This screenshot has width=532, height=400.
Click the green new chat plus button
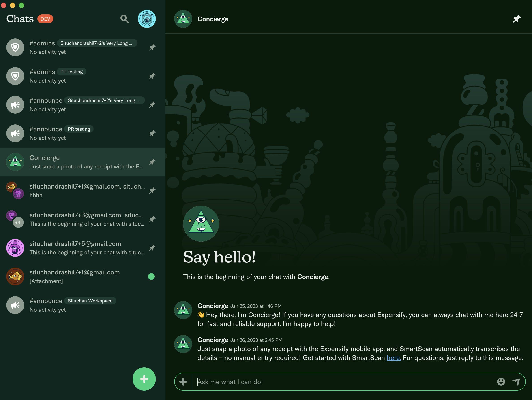[144, 379]
